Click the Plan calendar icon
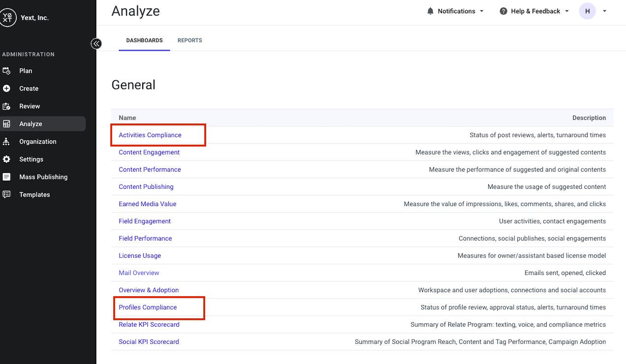 pyautogui.click(x=6, y=71)
